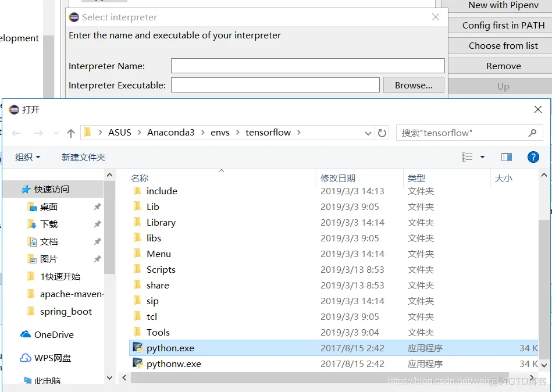Select the sip folder

point(152,301)
